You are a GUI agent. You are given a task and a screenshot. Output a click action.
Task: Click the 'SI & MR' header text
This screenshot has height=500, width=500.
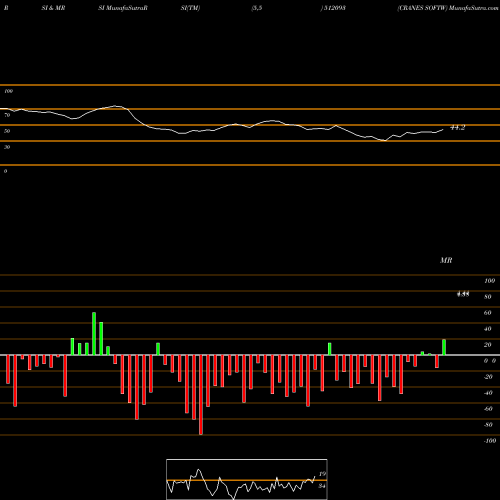pos(53,8)
